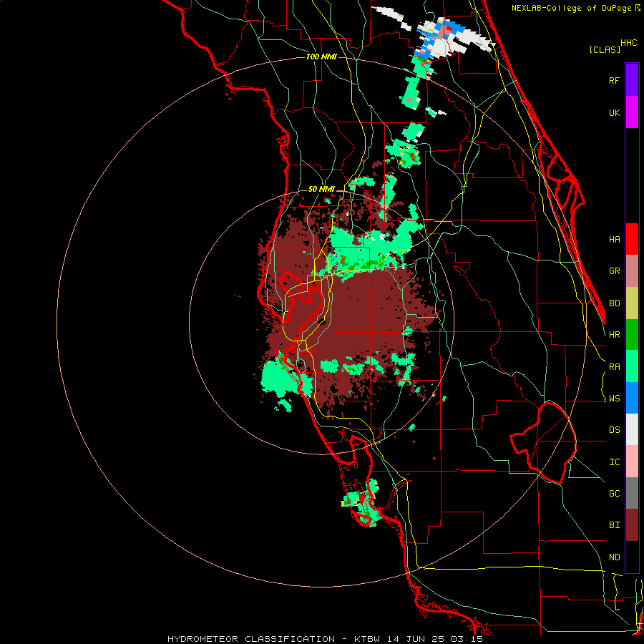Screen dimensions: 644x644
Task: Click the HR legend label
Action: 614,335
